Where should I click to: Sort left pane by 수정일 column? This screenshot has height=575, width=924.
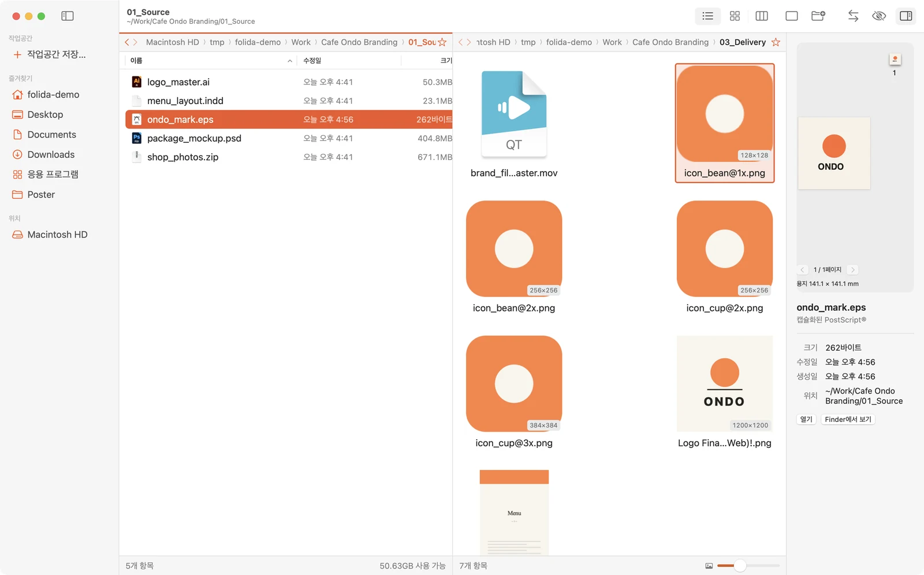[x=349, y=61]
